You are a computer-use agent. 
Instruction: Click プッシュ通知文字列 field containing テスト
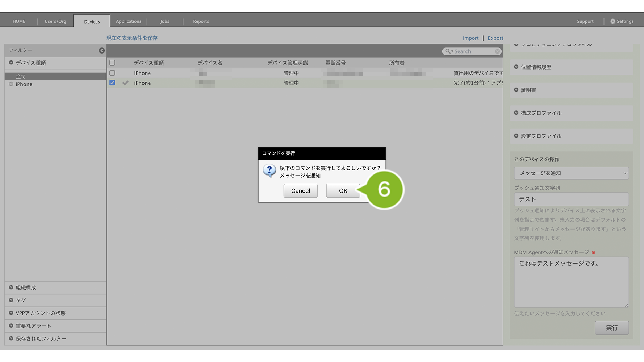[x=571, y=199]
